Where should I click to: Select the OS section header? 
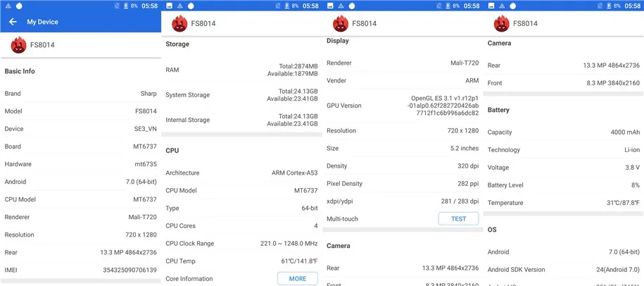pyautogui.click(x=492, y=230)
